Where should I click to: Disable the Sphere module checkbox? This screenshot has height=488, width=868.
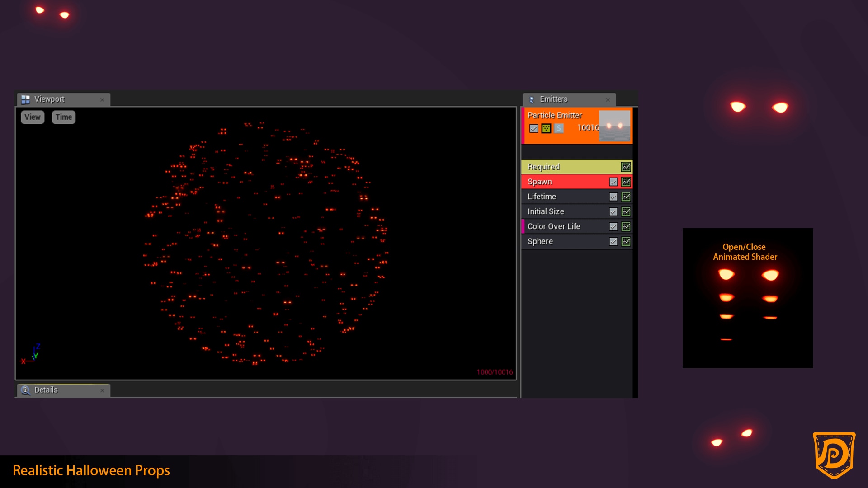click(613, 241)
